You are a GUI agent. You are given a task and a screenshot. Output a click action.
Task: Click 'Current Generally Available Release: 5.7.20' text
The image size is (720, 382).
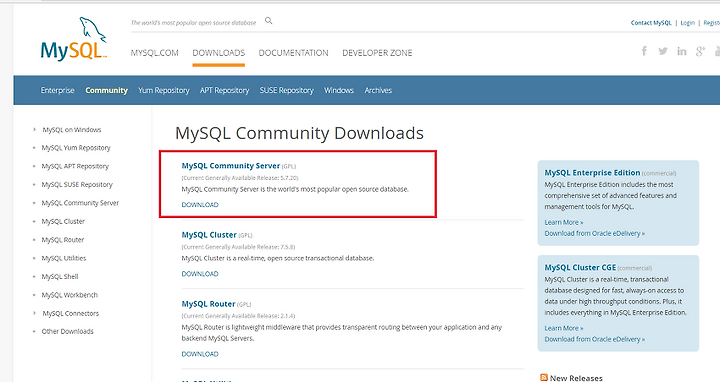click(240, 178)
